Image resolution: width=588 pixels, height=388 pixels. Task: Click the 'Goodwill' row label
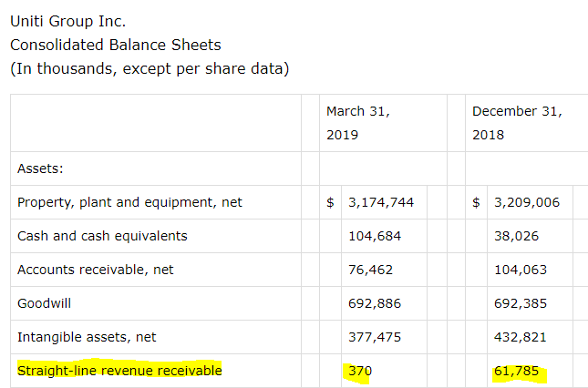tap(44, 303)
